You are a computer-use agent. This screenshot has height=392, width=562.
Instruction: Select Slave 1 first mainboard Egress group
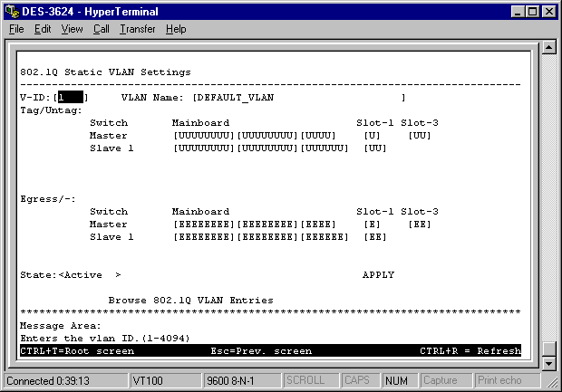point(205,236)
